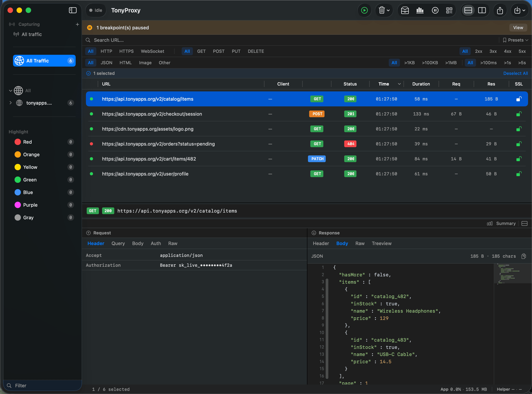
Task: Start capture with the play button
Action: (364, 10)
